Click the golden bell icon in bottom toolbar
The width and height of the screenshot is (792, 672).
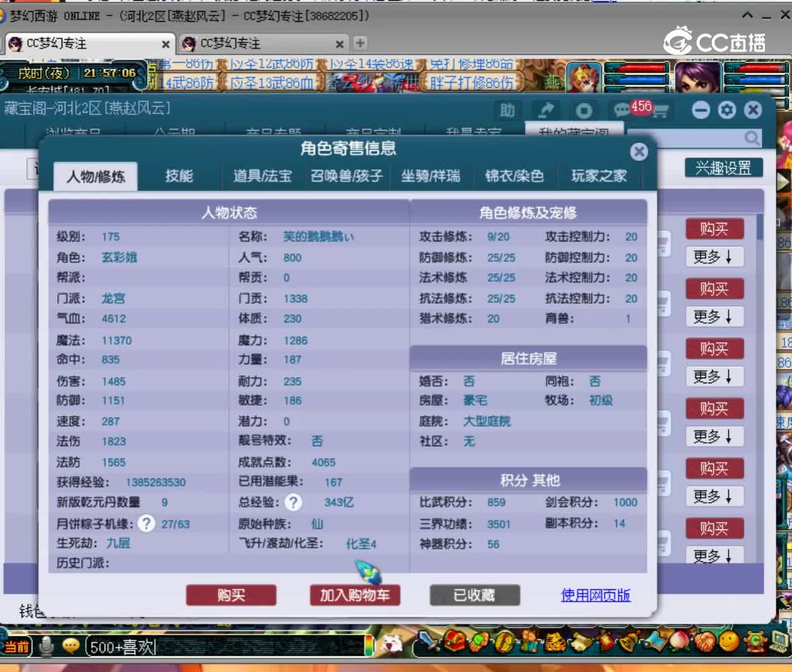[630, 642]
